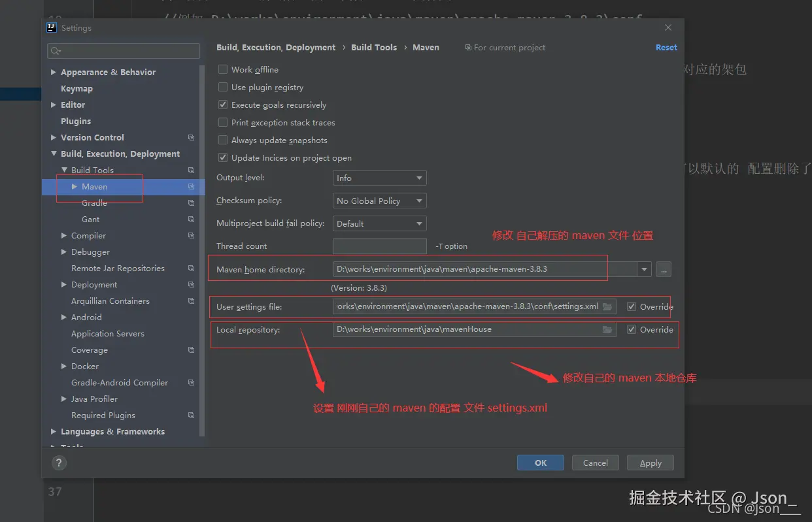Click folder icon in Local repository field
The width and height of the screenshot is (812, 522).
tap(607, 329)
